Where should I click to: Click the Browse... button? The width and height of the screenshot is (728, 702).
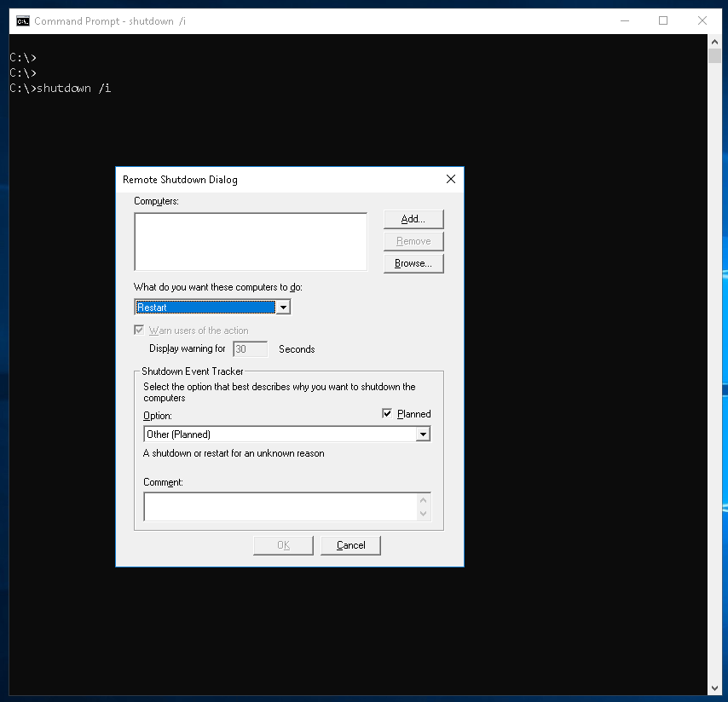pos(413,263)
